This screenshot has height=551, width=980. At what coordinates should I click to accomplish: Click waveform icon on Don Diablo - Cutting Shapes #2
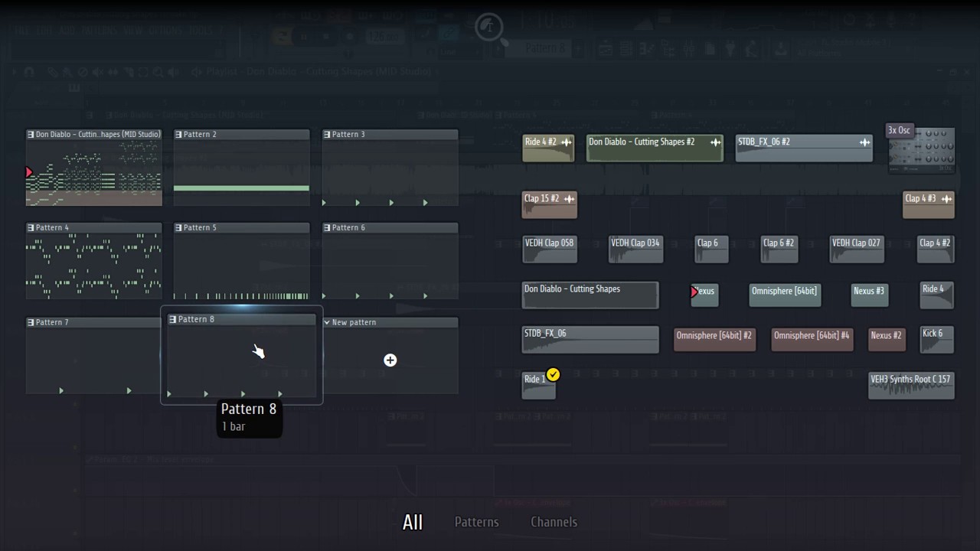(x=715, y=142)
